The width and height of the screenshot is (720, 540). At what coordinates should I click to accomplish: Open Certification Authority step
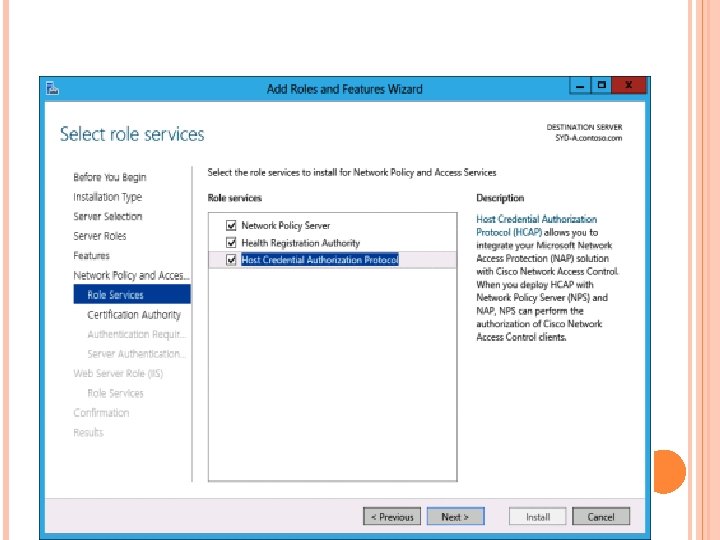coord(134,315)
